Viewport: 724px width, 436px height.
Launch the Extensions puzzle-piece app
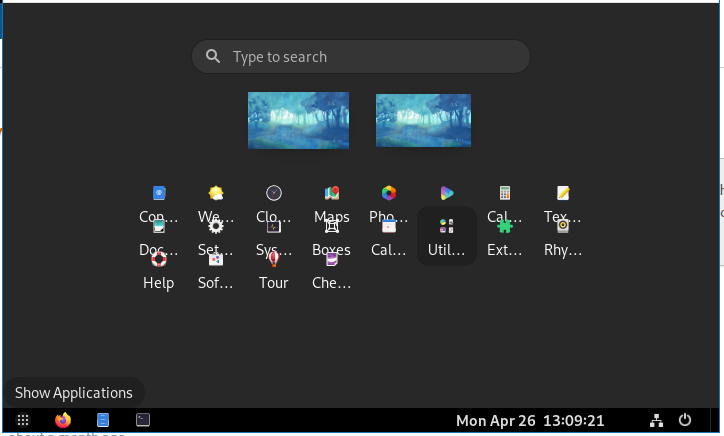coord(505,226)
